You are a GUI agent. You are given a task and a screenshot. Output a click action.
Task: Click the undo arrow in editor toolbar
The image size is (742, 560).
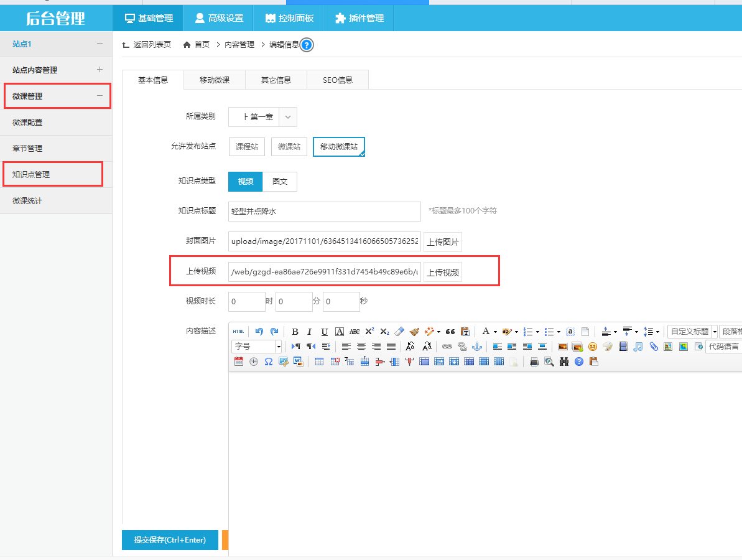coord(259,332)
